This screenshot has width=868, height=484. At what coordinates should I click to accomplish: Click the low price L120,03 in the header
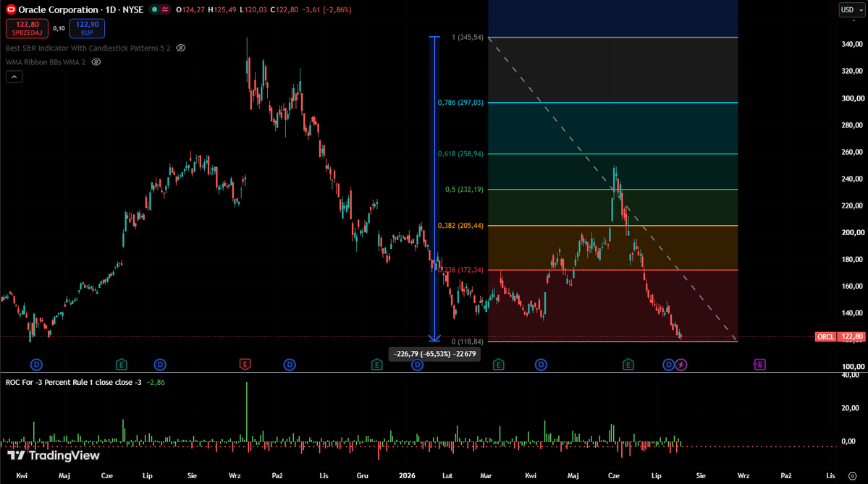point(253,9)
